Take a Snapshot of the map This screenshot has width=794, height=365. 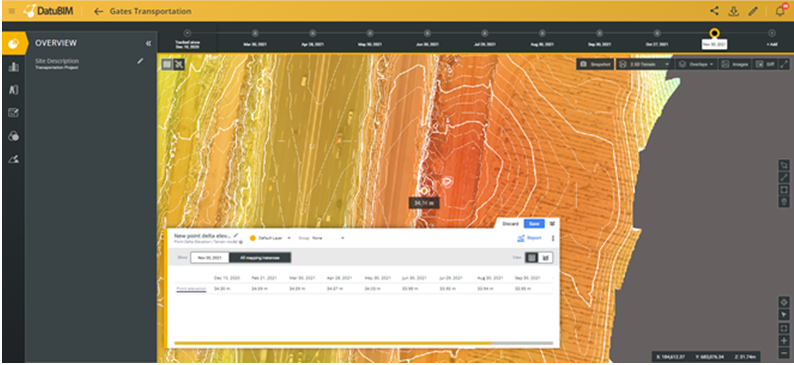(x=595, y=64)
